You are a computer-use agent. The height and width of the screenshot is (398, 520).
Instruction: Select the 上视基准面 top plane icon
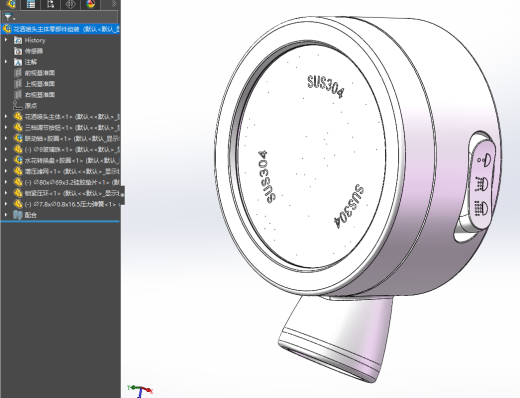point(18,84)
